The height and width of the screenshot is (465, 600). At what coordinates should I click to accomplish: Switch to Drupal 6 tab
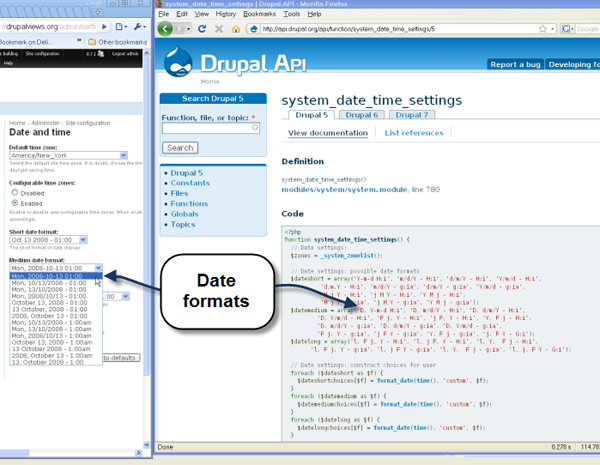pyautogui.click(x=362, y=115)
